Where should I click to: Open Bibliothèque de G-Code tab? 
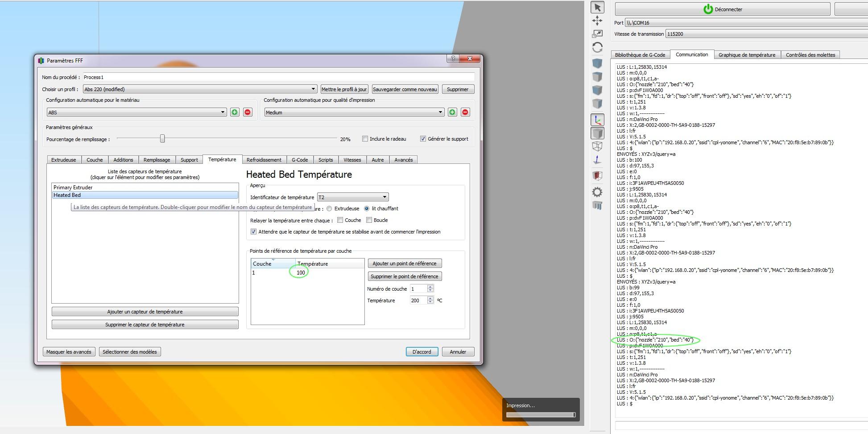(640, 55)
